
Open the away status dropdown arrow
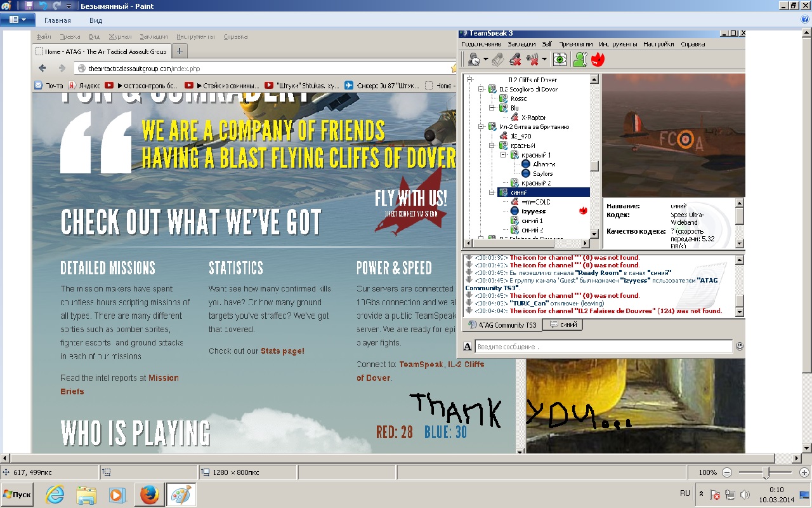486,60
